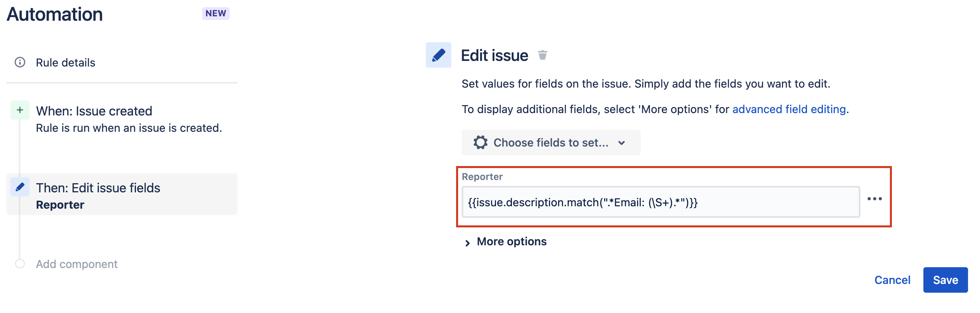Click Cancel to discard changes
This screenshot has height=313, width=980.
(x=892, y=280)
